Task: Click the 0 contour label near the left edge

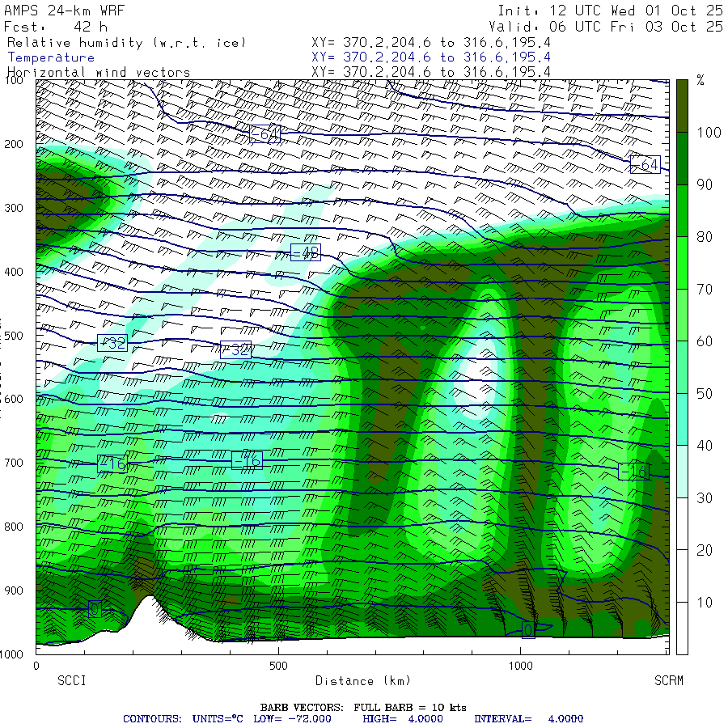Action: (x=95, y=608)
